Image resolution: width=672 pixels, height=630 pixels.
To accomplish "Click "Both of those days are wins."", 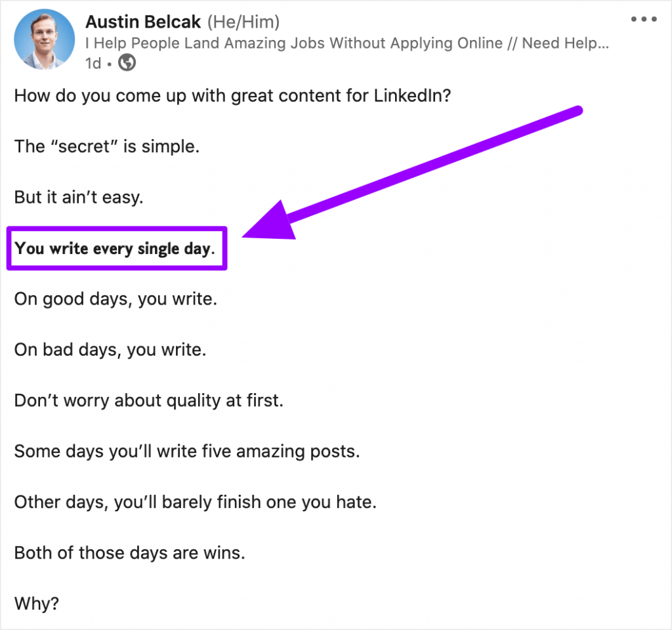I will [x=129, y=553].
